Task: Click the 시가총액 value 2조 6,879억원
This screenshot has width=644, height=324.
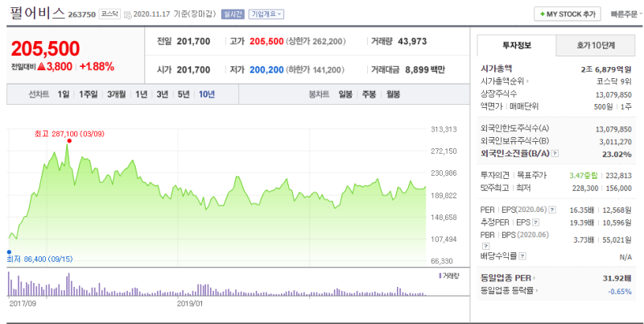Action: [x=606, y=69]
